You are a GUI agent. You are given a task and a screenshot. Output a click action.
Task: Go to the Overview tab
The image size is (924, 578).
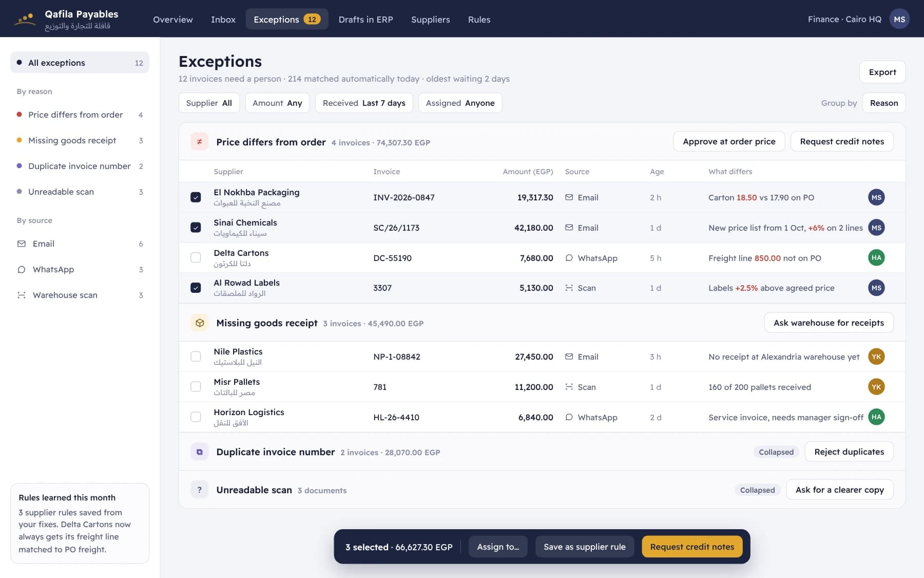click(x=173, y=19)
